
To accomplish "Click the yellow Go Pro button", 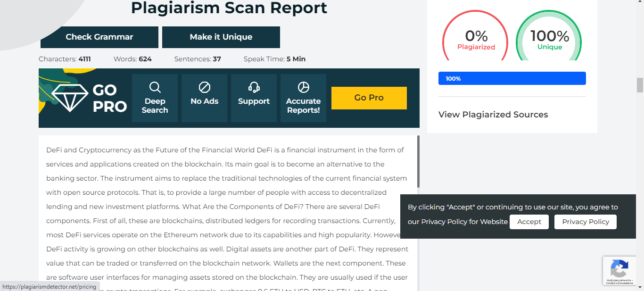I will [369, 98].
